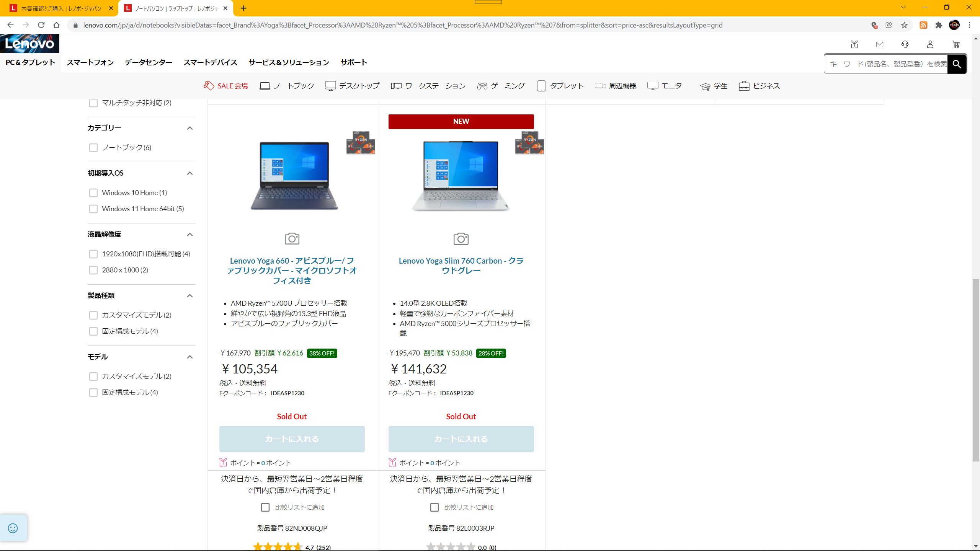Collapse the カテゴリー filter section
Viewport: 980px width, 551px height.
(x=189, y=128)
